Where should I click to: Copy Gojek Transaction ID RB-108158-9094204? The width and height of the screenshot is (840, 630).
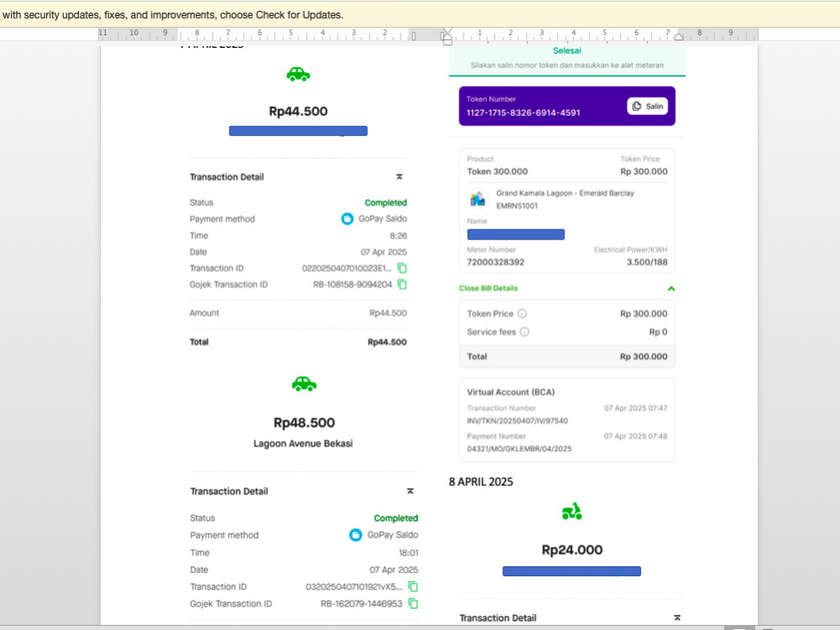(402, 285)
